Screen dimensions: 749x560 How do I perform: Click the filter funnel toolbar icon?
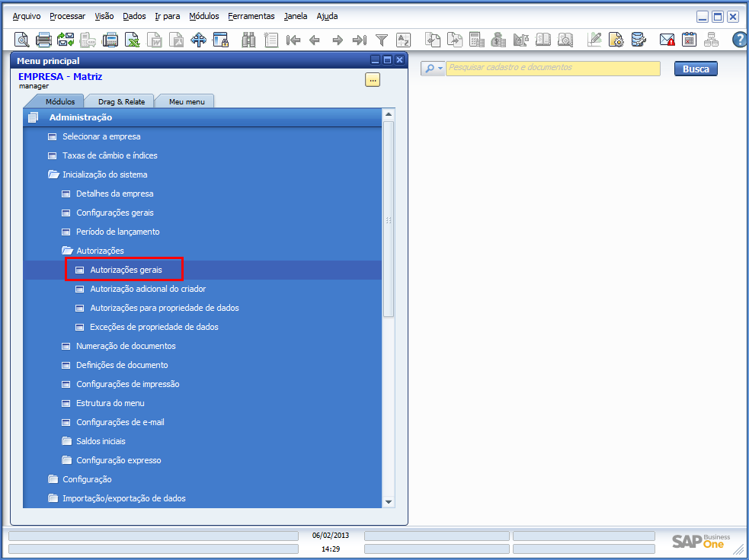(x=382, y=40)
